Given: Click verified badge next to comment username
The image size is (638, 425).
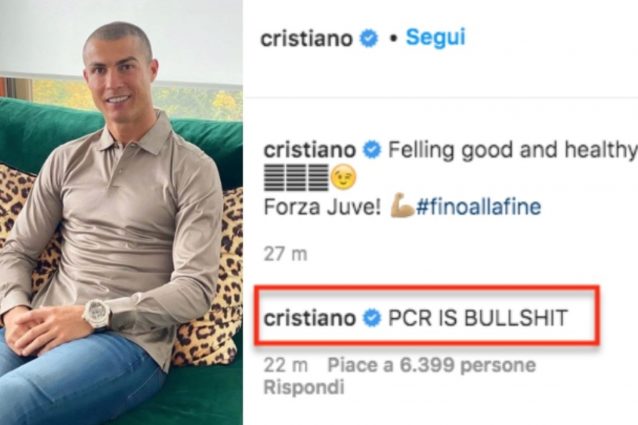Looking at the screenshot, I should tap(371, 318).
